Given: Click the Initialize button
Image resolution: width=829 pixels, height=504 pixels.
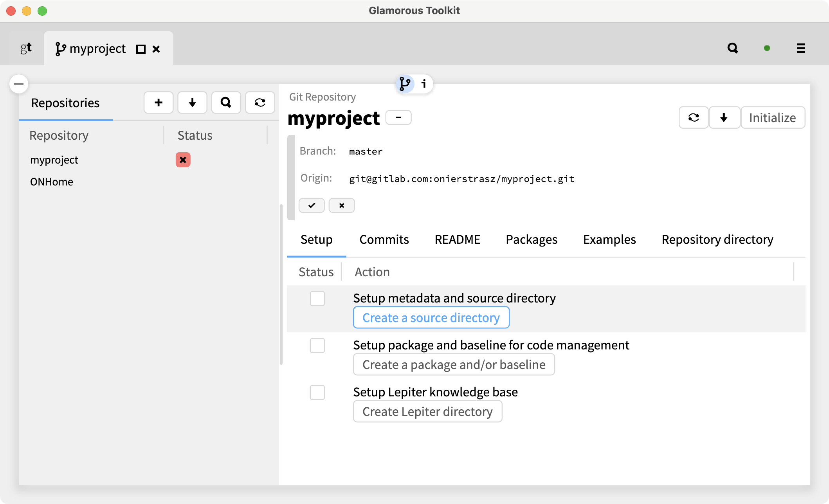Looking at the screenshot, I should click(x=773, y=117).
